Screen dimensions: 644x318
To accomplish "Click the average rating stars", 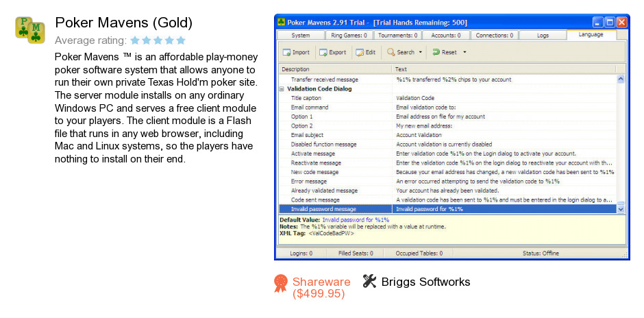I will 158,40.
